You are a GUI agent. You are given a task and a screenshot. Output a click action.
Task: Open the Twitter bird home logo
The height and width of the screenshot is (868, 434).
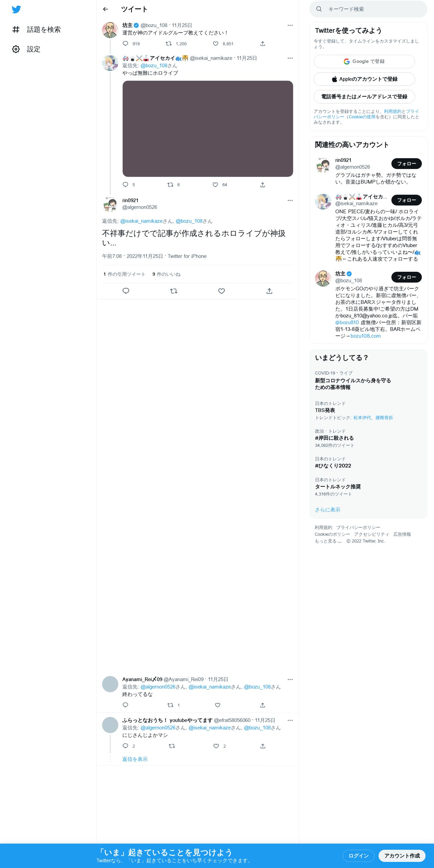tap(16, 9)
